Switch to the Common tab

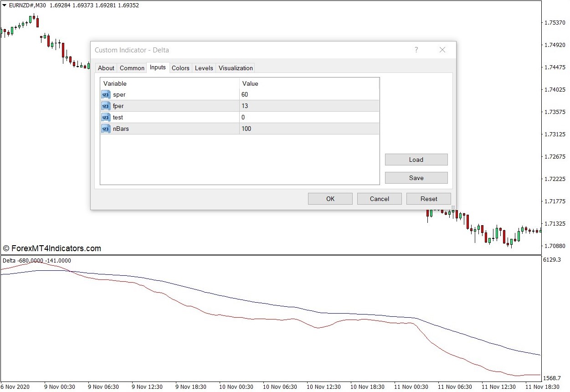tap(132, 68)
